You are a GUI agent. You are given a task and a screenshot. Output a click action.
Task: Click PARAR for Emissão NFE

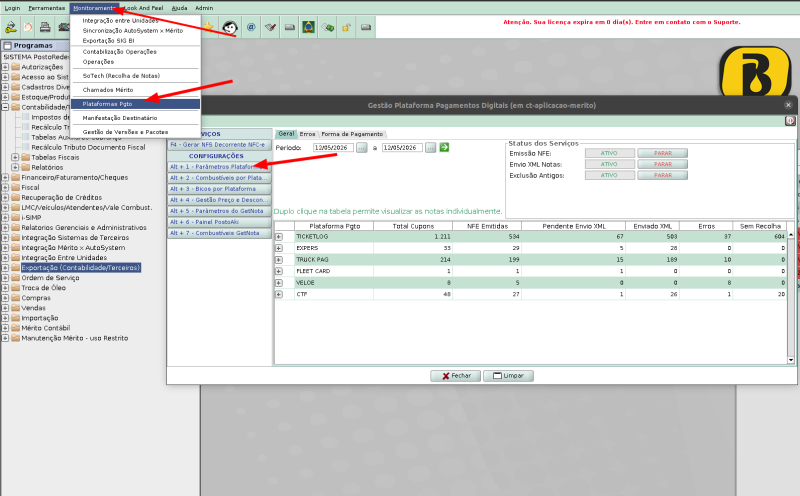click(663, 153)
